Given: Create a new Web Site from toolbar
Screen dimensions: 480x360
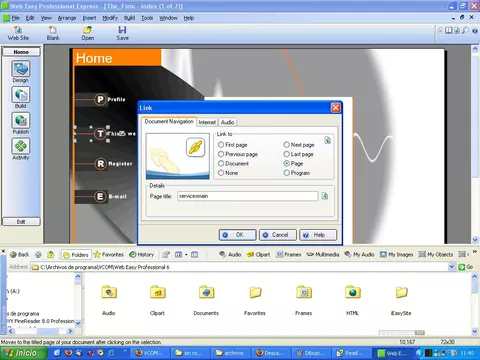Looking at the screenshot, I should (18, 33).
